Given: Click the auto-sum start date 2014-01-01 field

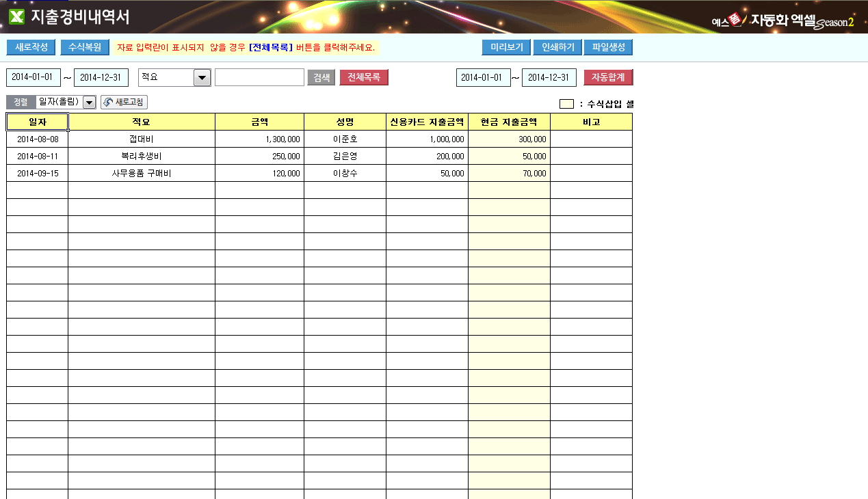Looking at the screenshot, I should 484,77.
